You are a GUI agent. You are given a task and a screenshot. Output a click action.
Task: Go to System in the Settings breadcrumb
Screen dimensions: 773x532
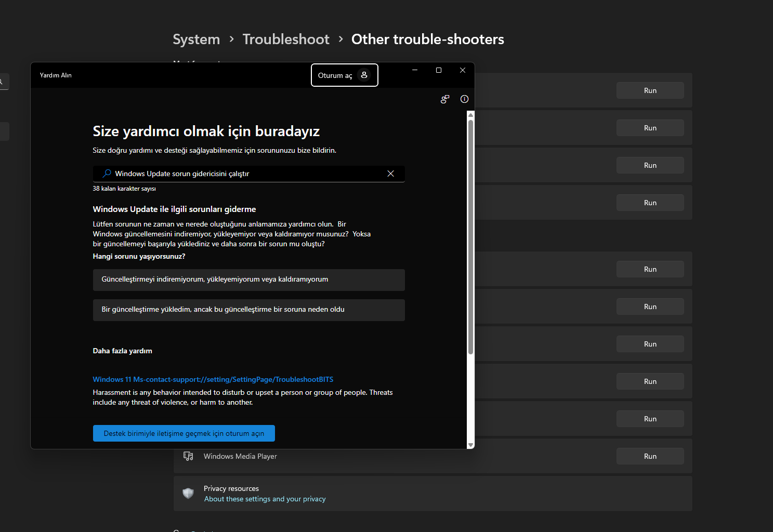pos(196,39)
